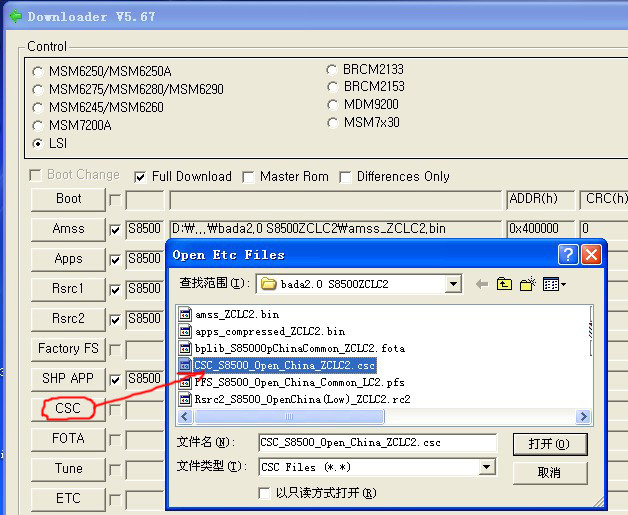Image resolution: width=628 pixels, height=515 pixels.
Task: Click the Tune button
Action: pyautogui.click(x=68, y=469)
